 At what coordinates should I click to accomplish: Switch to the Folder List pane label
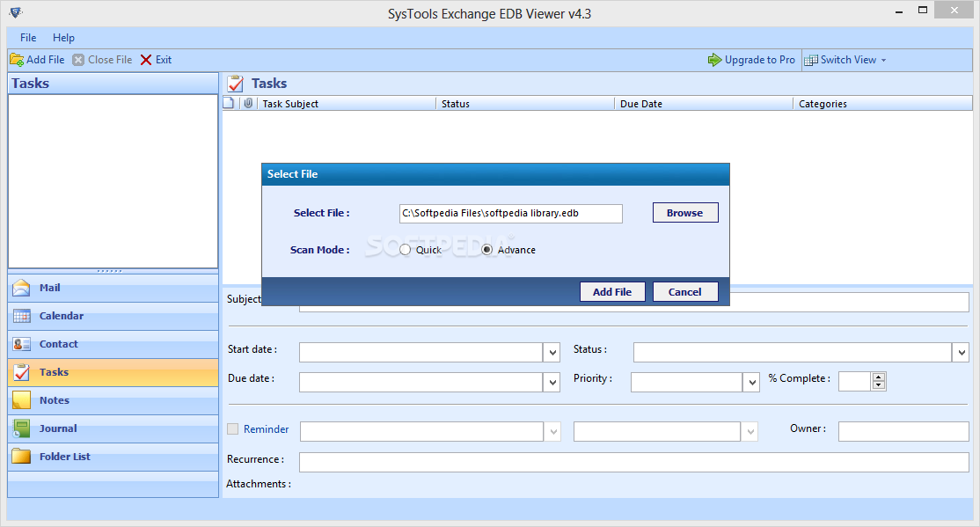(x=65, y=457)
